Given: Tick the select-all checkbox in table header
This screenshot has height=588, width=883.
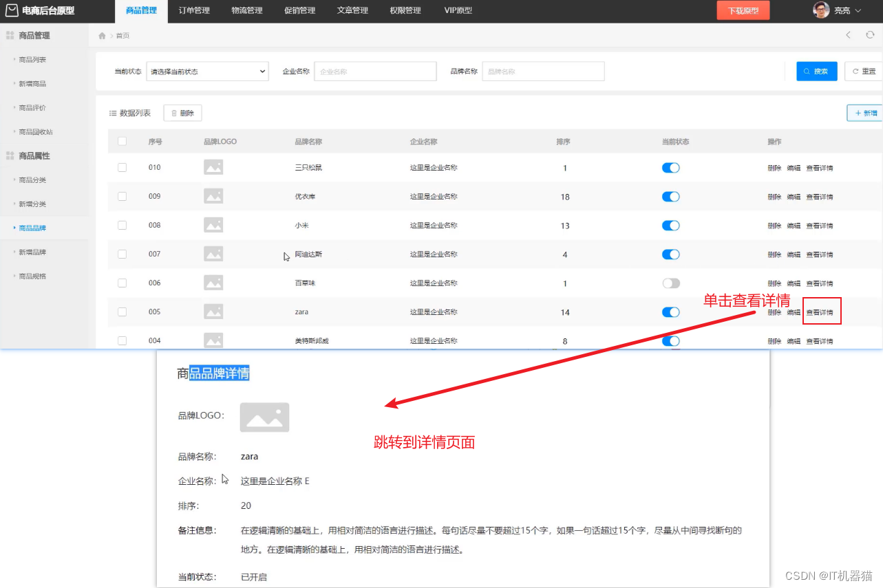Looking at the screenshot, I should click(123, 141).
